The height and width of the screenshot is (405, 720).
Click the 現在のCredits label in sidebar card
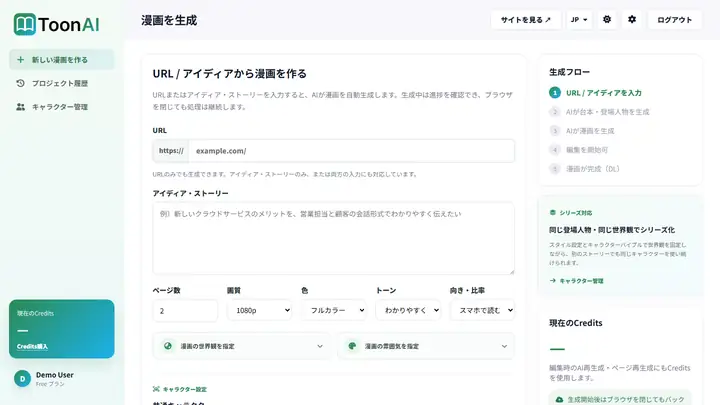(35, 313)
